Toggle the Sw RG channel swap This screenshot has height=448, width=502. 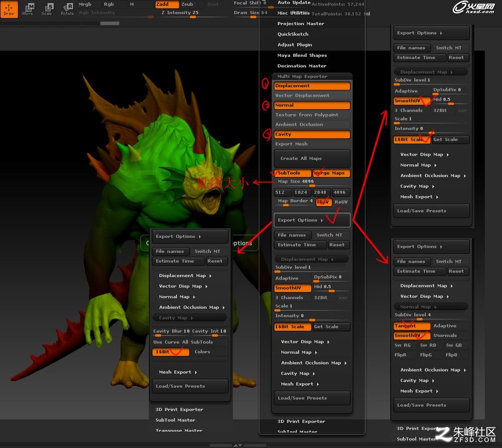coord(405,345)
